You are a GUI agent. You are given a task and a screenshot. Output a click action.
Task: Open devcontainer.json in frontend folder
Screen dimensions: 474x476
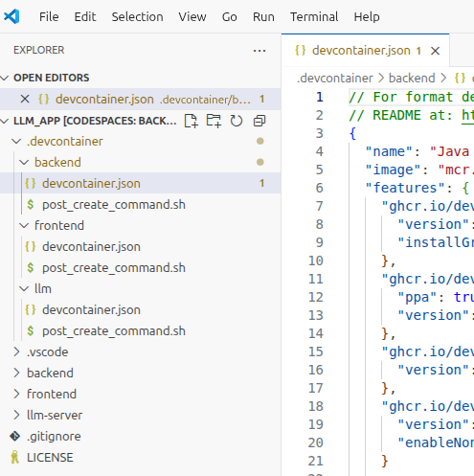(x=91, y=246)
